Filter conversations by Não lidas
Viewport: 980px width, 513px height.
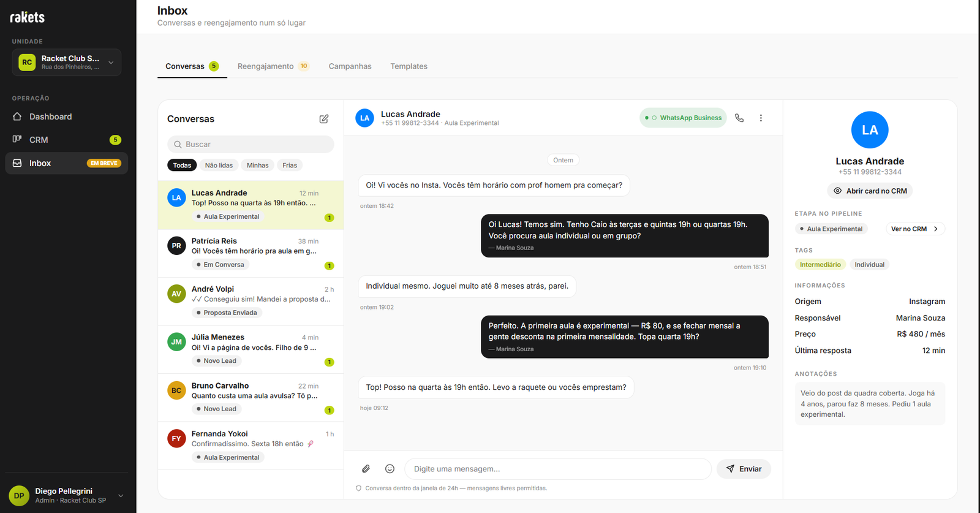point(219,165)
